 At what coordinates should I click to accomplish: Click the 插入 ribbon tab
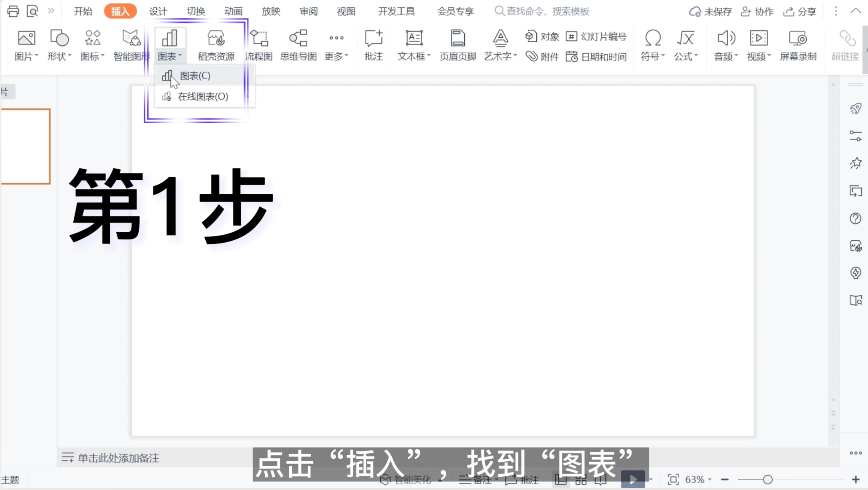[120, 11]
